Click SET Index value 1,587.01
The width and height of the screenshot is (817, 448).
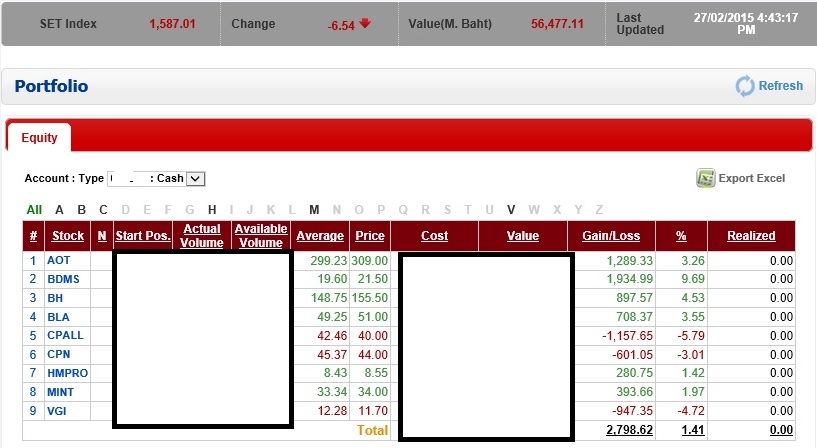(x=172, y=24)
